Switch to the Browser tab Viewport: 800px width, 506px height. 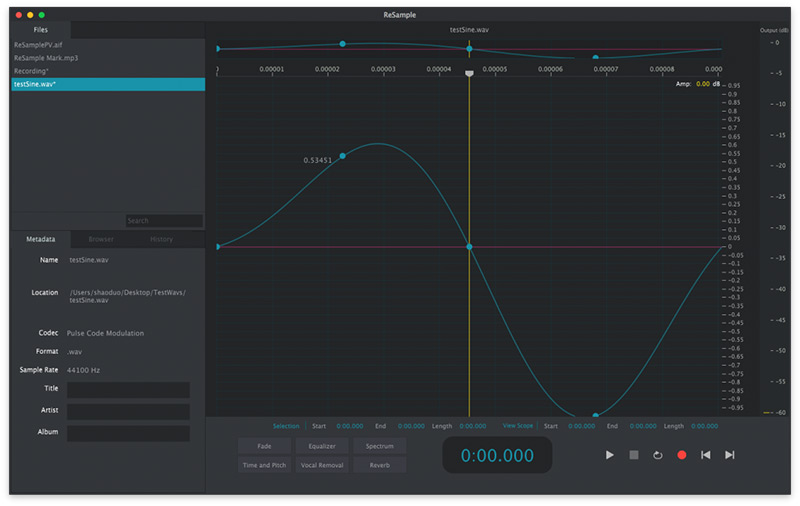(x=101, y=240)
